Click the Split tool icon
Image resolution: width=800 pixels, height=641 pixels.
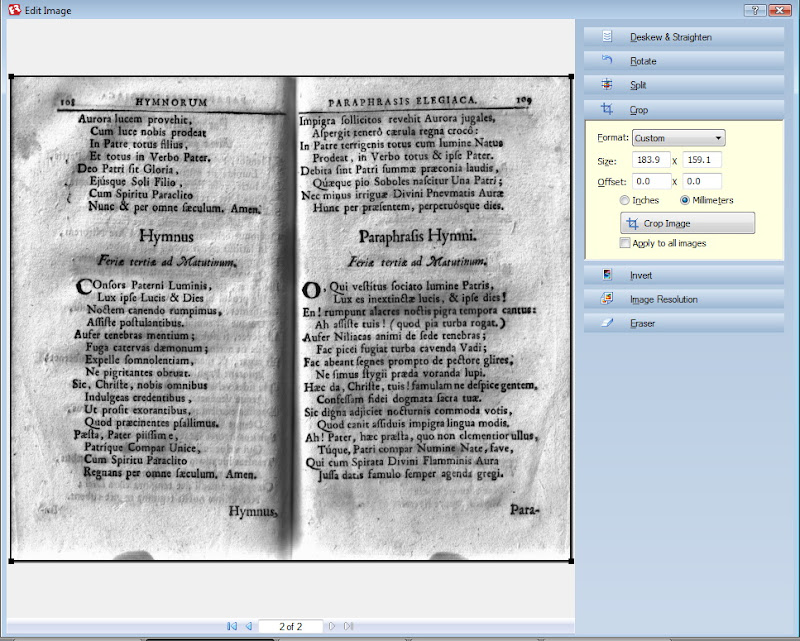tap(607, 86)
